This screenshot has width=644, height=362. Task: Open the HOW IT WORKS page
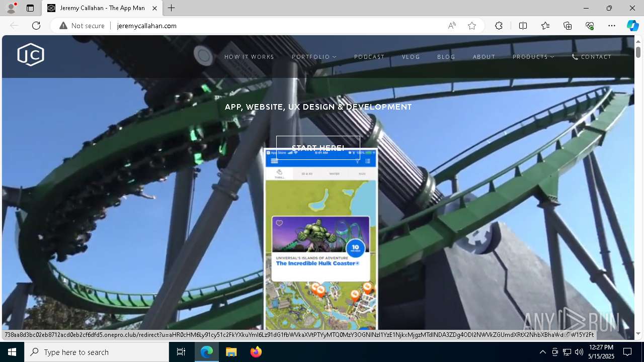[250, 57]
